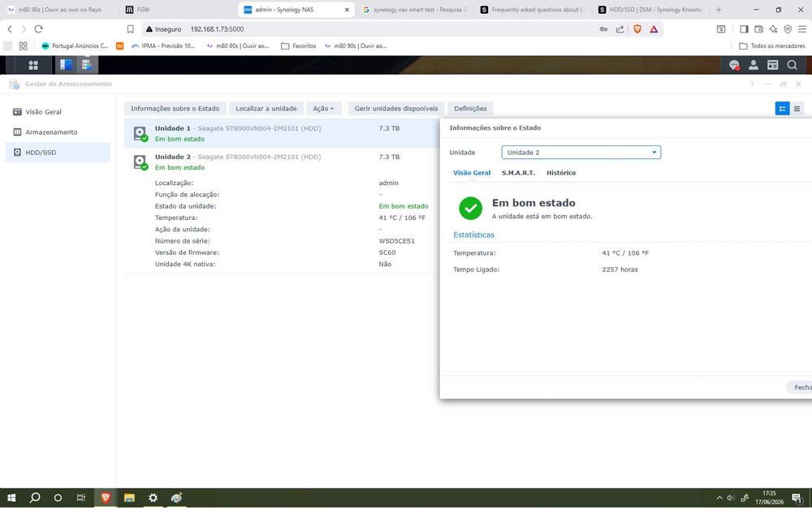Switch to compact list view icon
Image resolution: width=812 pixels, height=509 pixels.
point(797,108)
